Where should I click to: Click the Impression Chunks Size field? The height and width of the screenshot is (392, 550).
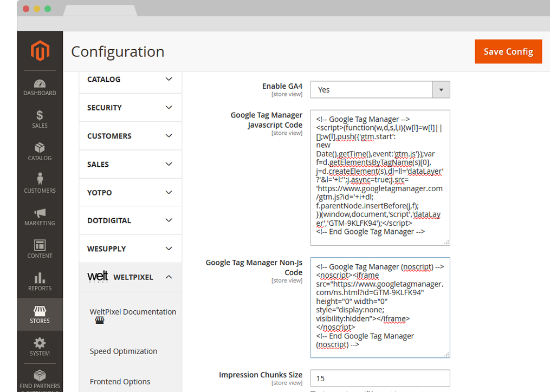pos(380,378)
